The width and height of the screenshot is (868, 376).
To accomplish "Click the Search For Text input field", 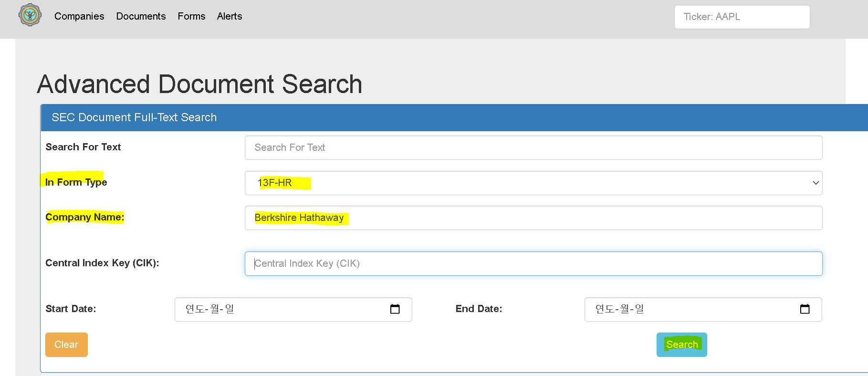I will 533,147.
